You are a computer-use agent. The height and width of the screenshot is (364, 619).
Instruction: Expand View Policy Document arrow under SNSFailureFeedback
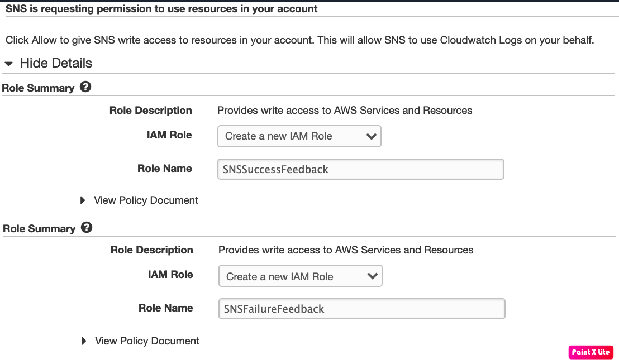coord(84,341)
